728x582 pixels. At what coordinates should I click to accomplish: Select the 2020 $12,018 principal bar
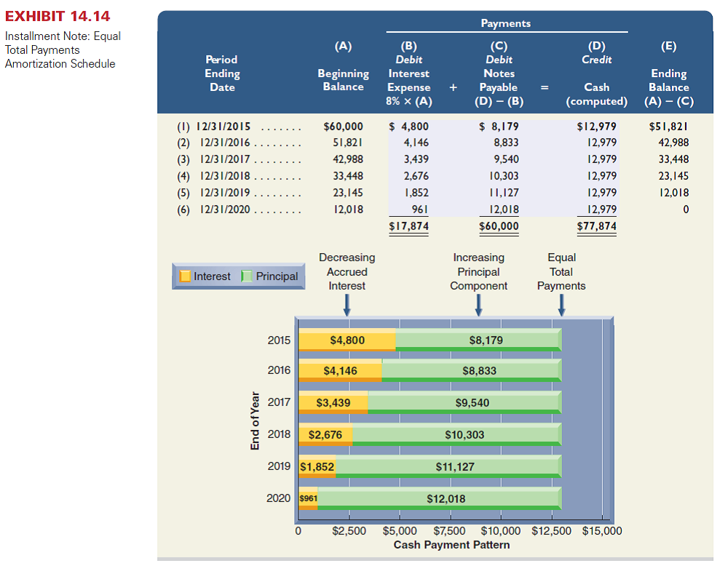coord(439,498)
